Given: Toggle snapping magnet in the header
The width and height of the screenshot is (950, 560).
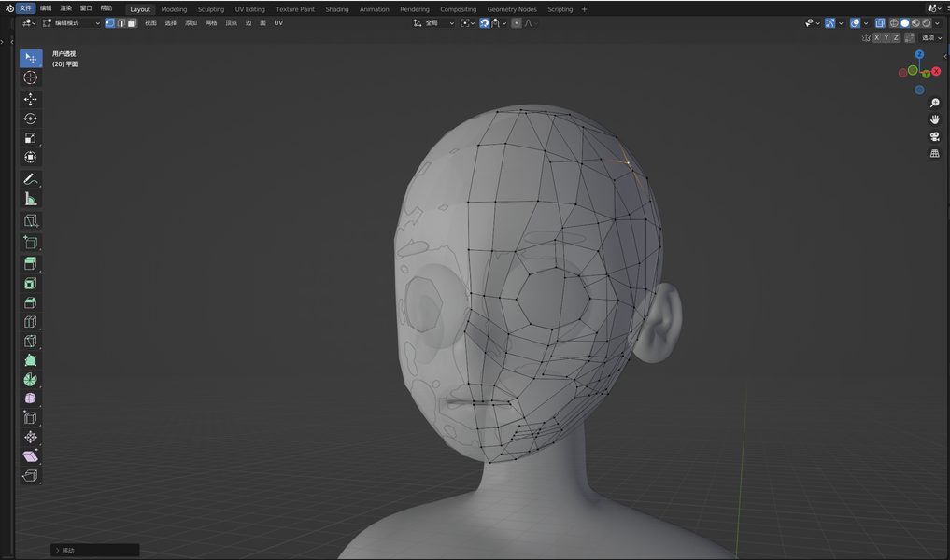Looking at the screenshot, I should pyautogui.click(x=485, y=22).
